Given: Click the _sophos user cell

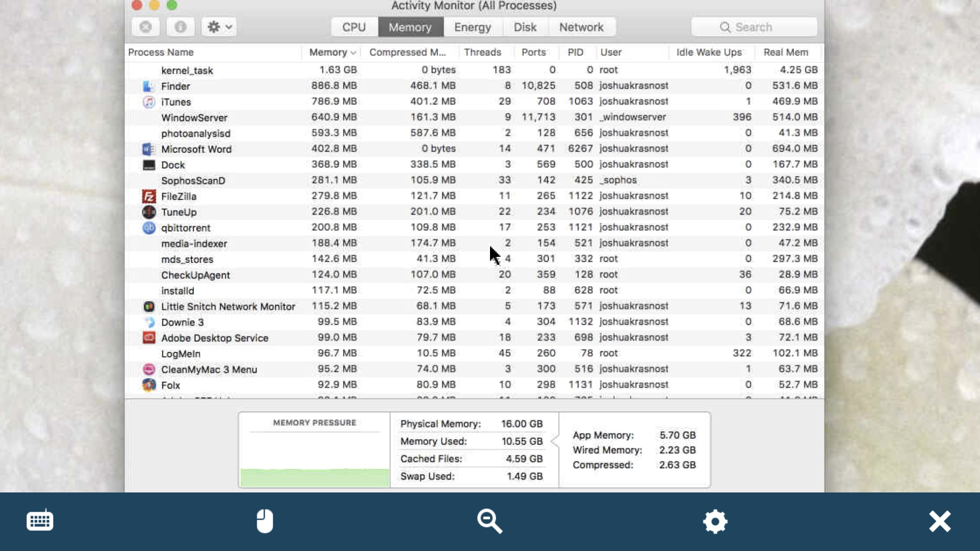Looking at the screenshot, I should [x=618, y=180].
